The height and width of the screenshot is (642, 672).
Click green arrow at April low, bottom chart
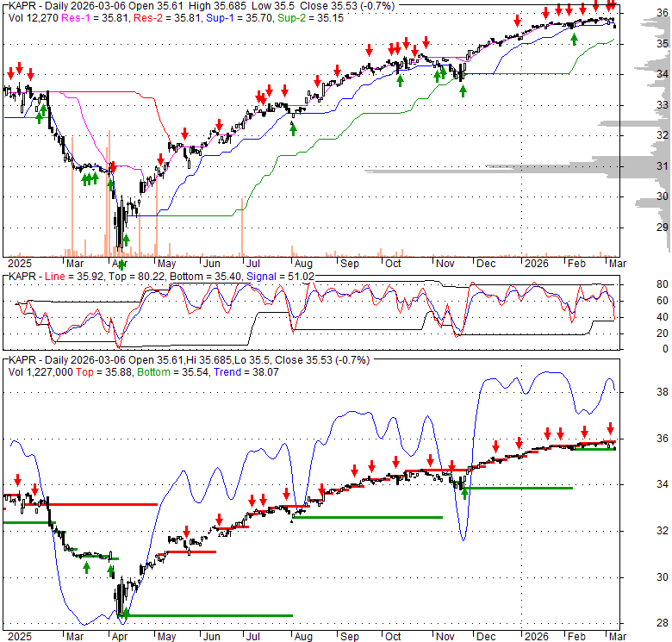[x=126, y=613]
